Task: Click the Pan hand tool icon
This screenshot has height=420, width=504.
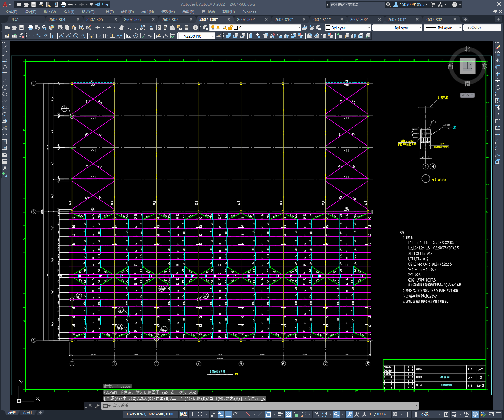Action: 121,28
